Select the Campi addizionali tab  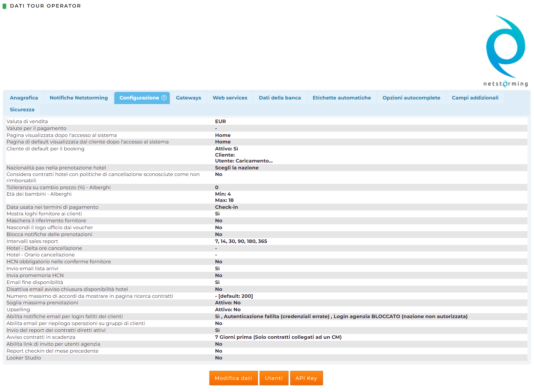point(475,98)
